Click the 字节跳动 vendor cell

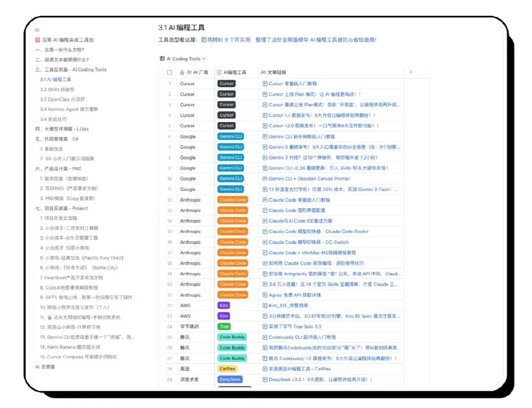point(189,327)
